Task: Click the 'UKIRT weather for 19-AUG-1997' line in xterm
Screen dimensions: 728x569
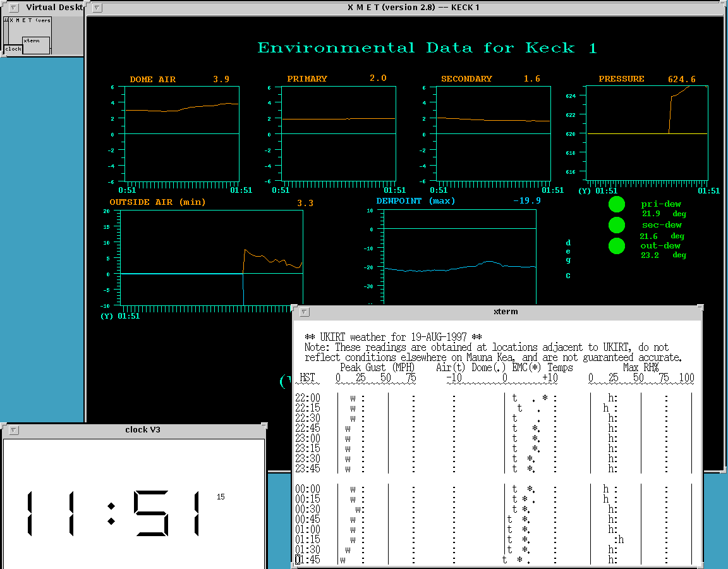Action: 393,337
